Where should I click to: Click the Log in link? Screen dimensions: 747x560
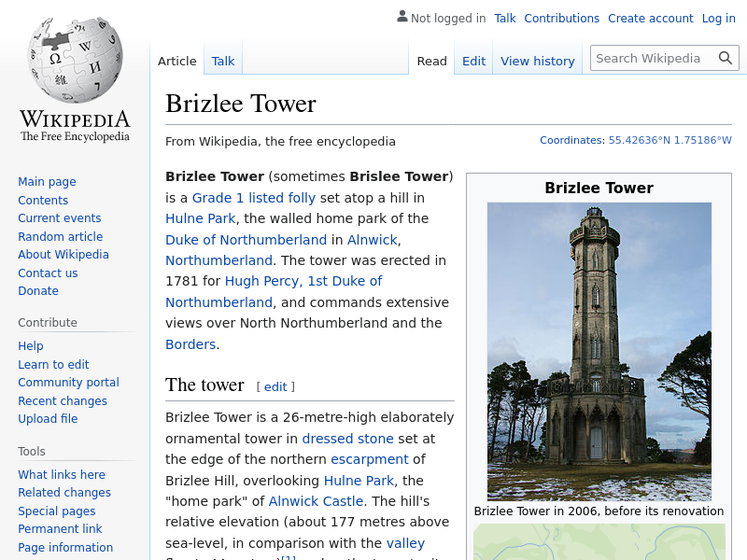[718, 18]
